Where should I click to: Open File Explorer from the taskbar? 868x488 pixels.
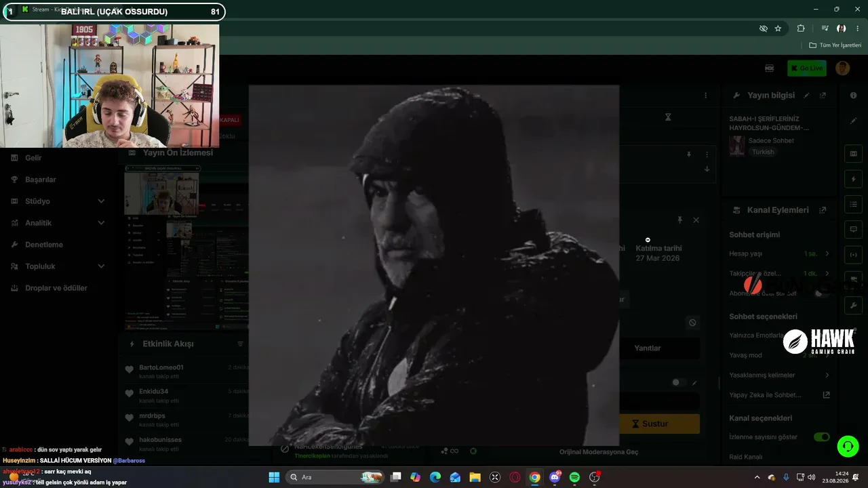pos(475,477)
